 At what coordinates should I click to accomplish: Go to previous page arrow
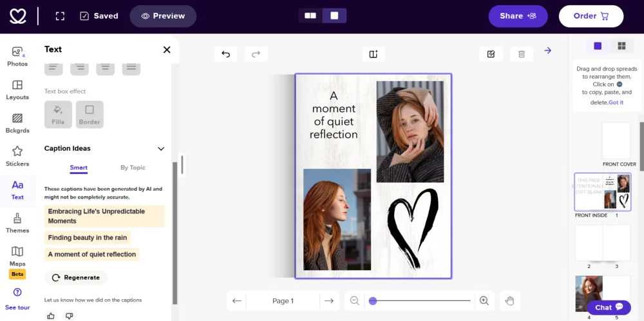pyautogui.click(x=237, y=300)
